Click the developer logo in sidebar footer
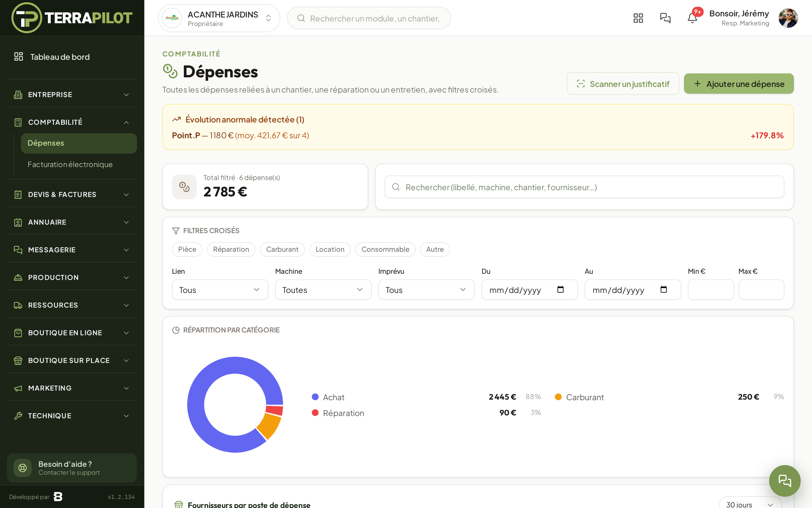 [x=58, y=497]
